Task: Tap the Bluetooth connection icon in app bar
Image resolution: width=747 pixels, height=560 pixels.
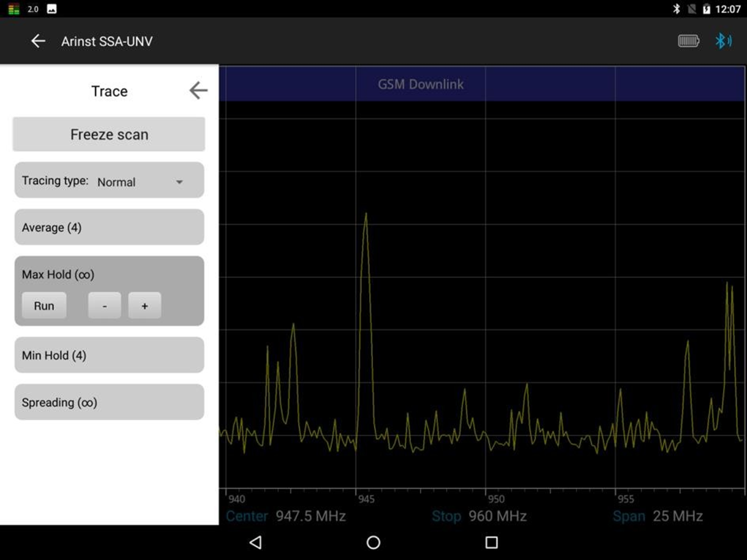Action: coord(723,41)
